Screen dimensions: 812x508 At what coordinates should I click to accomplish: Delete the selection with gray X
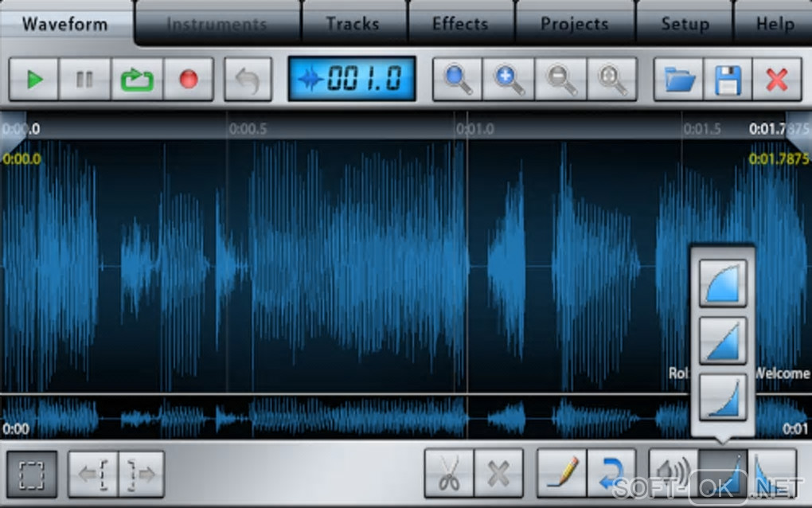pyautogui.click(x=498, y=473)
